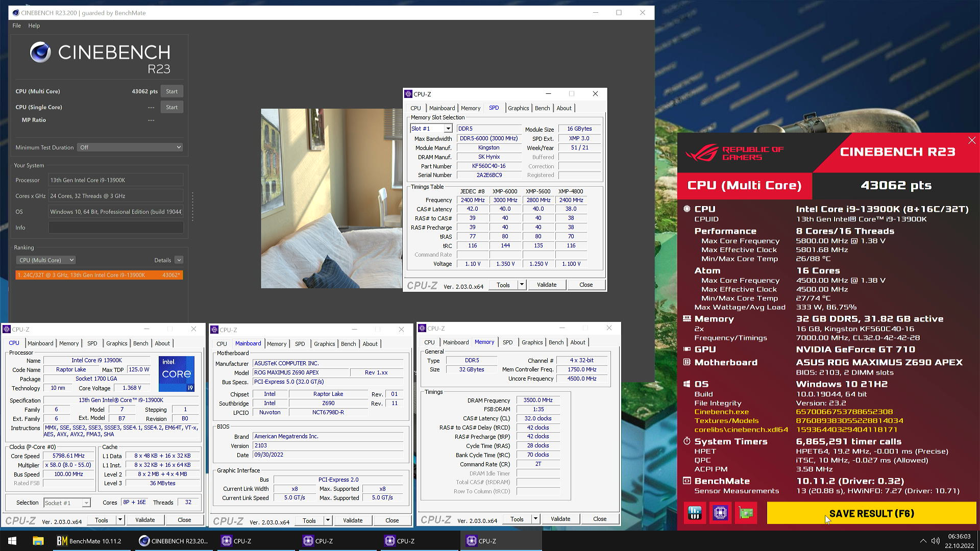Switch to Cinebench R23 on the taskbar

pyautogui.click(x=174, y=541)
